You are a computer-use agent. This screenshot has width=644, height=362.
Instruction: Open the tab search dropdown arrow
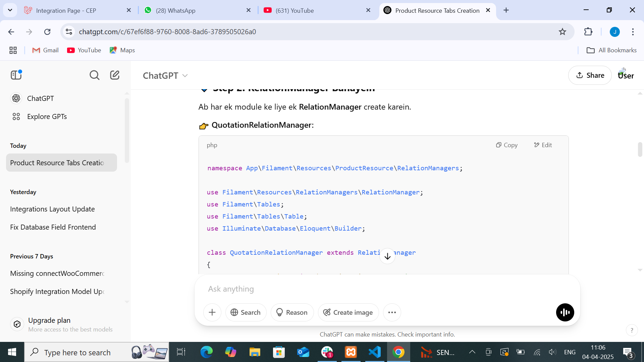[10, 10]
